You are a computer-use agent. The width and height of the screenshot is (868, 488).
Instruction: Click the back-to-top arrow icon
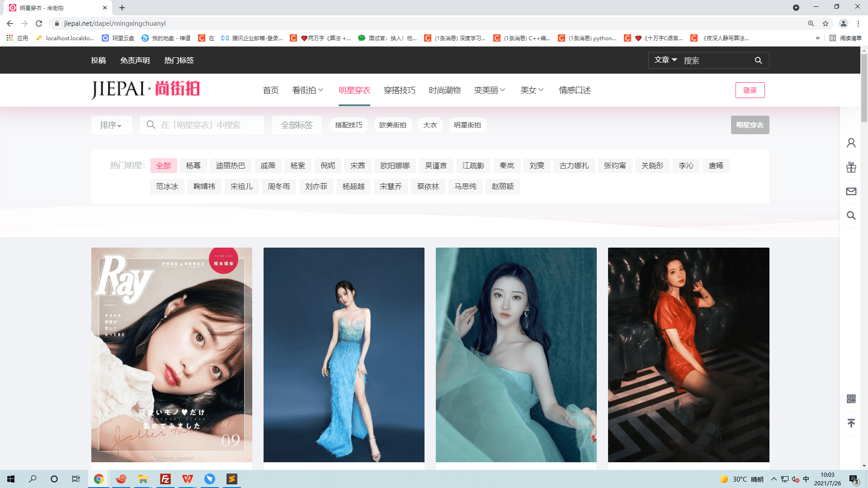point(851,423)
